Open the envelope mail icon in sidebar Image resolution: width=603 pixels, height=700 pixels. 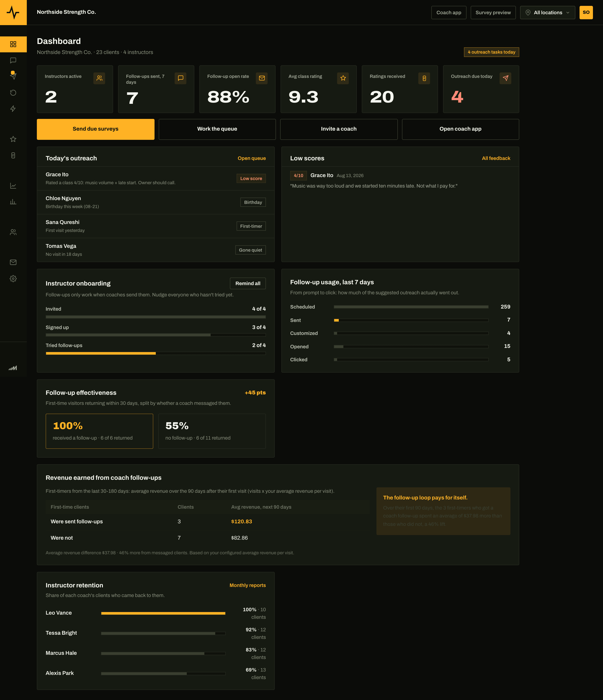[x=13, y=262]
